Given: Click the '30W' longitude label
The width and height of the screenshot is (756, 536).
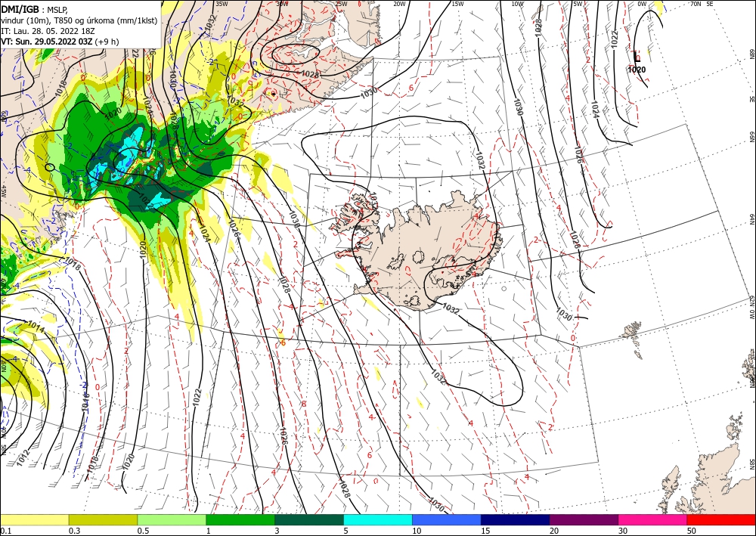Looking at the screenshot, I should coord(281,4).
